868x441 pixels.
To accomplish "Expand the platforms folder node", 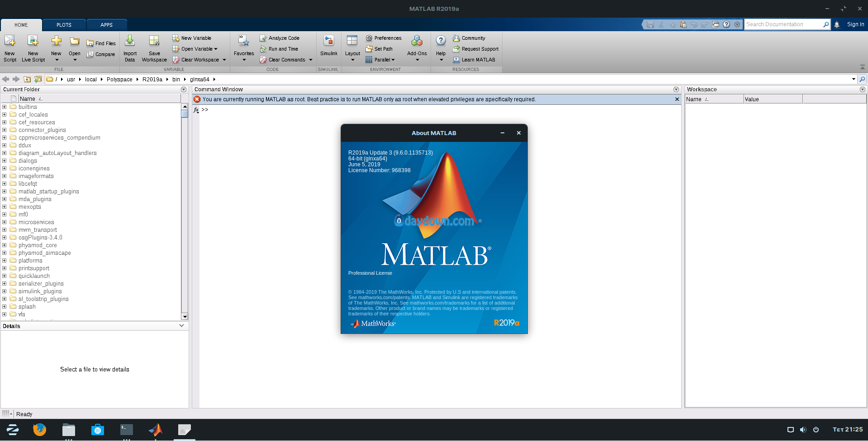I will click(x=4, y=261).
